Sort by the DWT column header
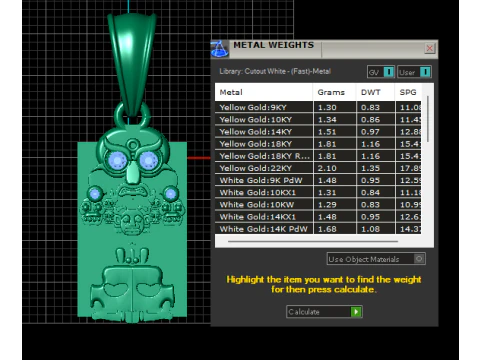The width and height of the screenshot is (480, 360). (375, 92)
